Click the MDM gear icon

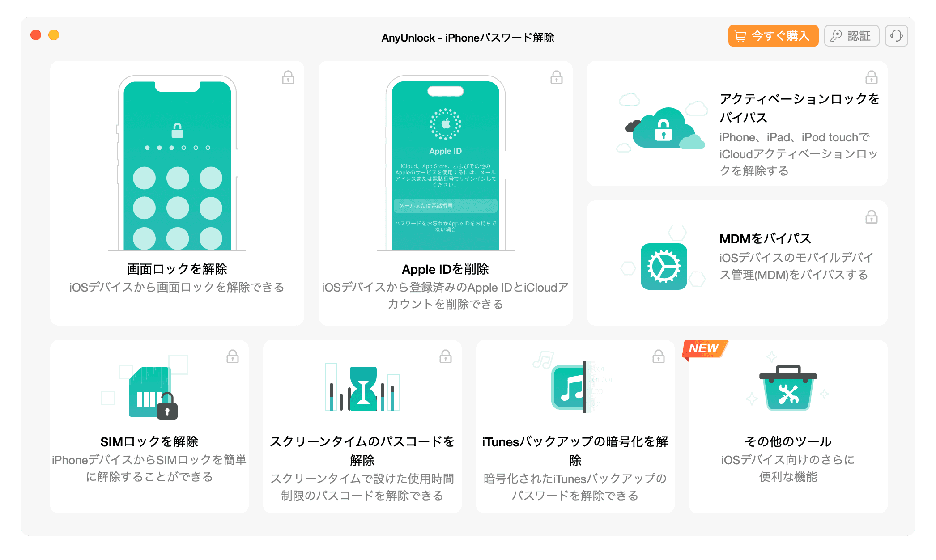click(x=664, y=267)
